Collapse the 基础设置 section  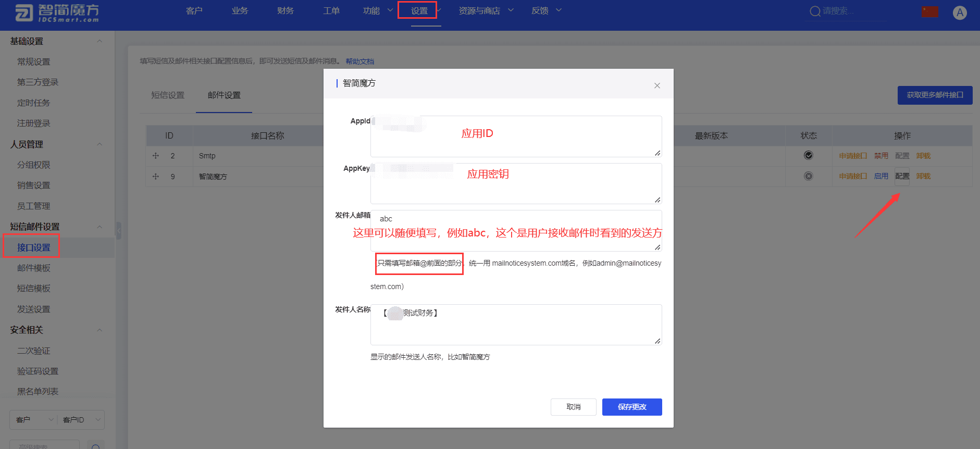coord(100,41)
